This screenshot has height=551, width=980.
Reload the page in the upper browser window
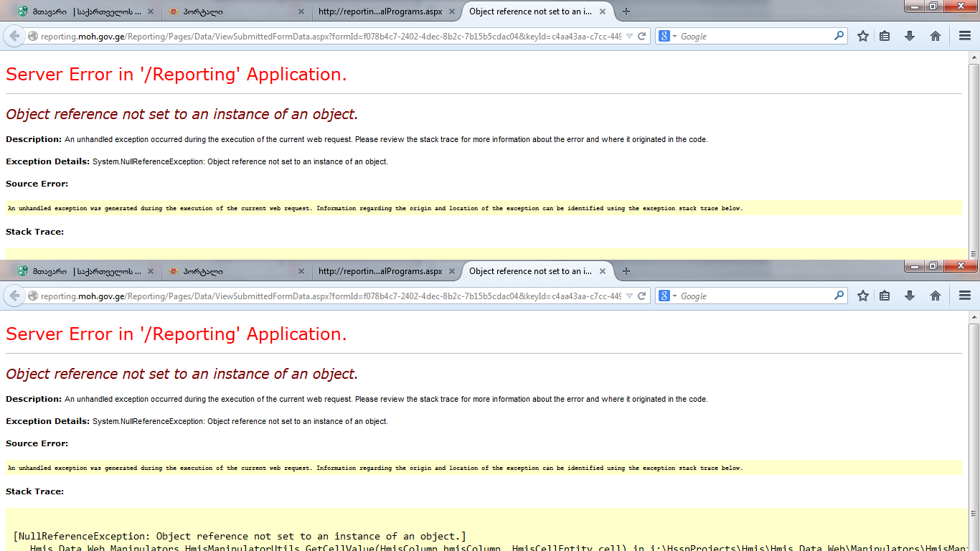pyautogui.click(x=641, y=36)
